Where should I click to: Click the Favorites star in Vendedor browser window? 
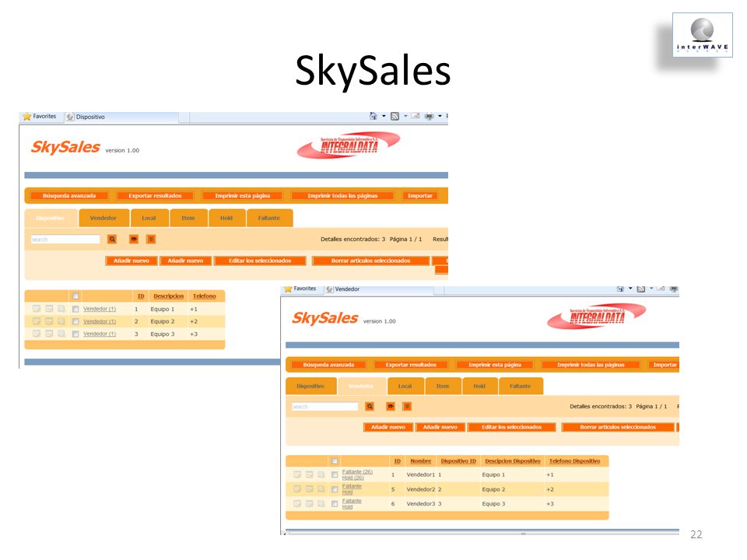point(288,289)
